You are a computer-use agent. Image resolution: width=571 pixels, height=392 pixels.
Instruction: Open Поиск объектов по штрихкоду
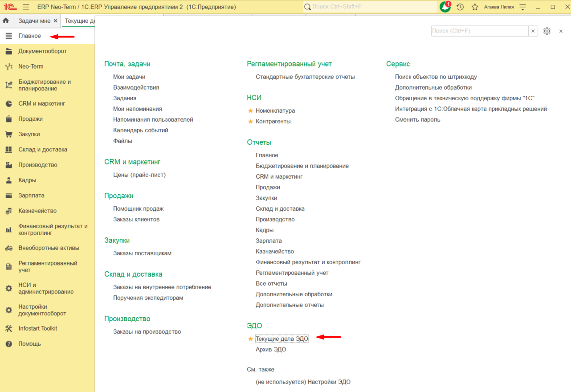click(x=436, y=77)
